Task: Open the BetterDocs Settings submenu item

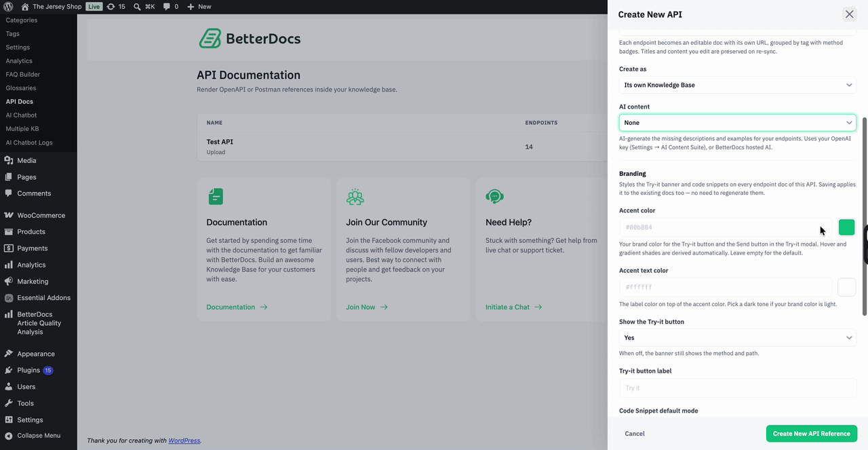Action: 18,48
